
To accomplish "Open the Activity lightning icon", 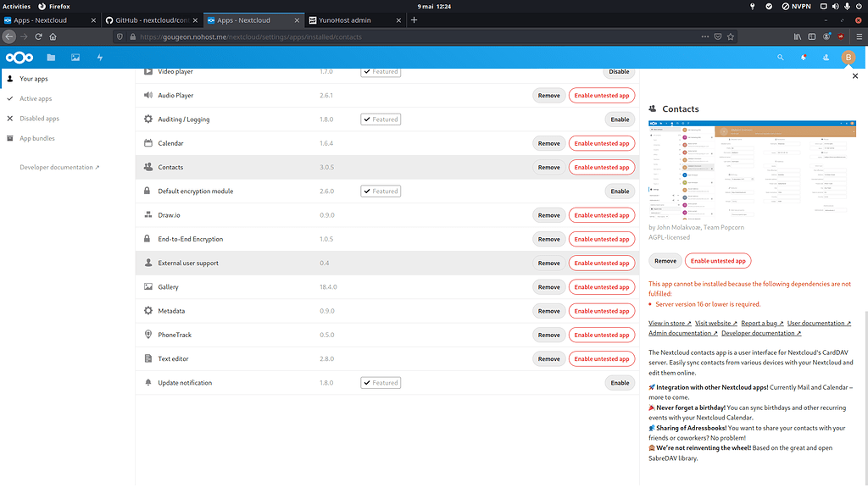I will (x=100, y=58).
